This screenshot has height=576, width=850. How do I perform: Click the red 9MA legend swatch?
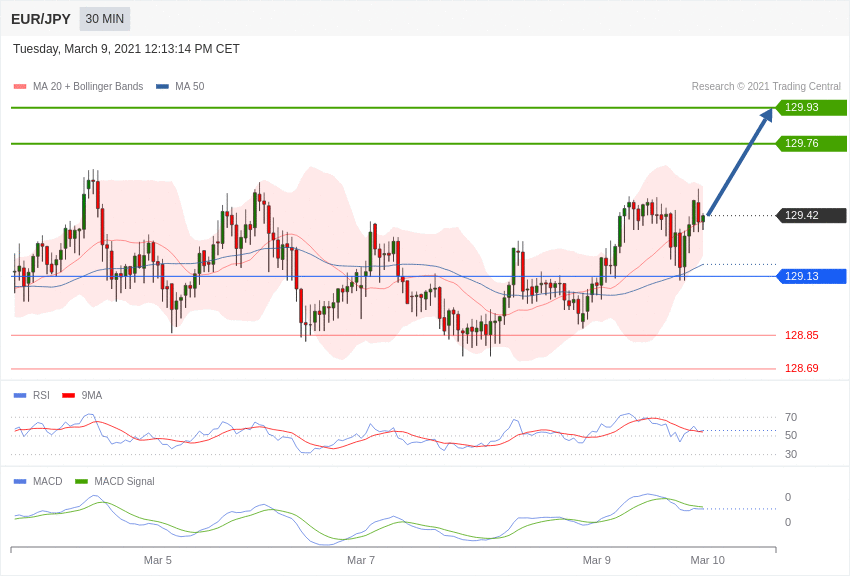[x=68, y=396]
